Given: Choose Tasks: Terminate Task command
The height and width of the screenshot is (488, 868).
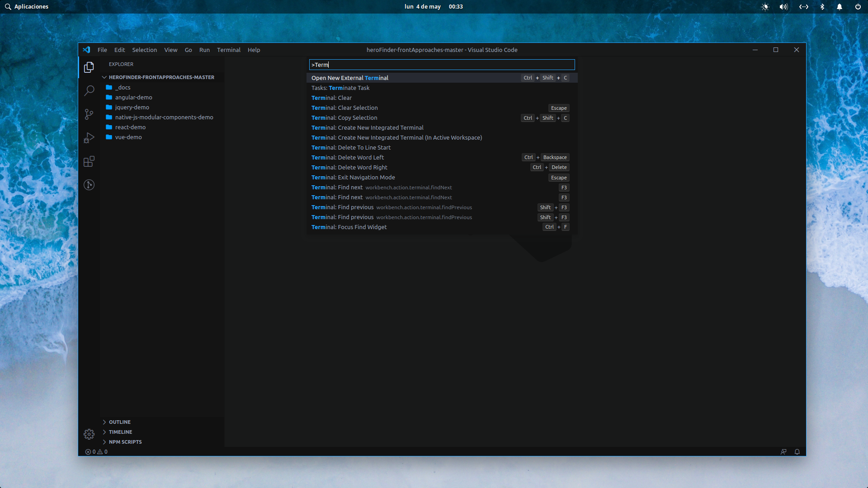Looking at the screenshot, I should tap(340, 88).
